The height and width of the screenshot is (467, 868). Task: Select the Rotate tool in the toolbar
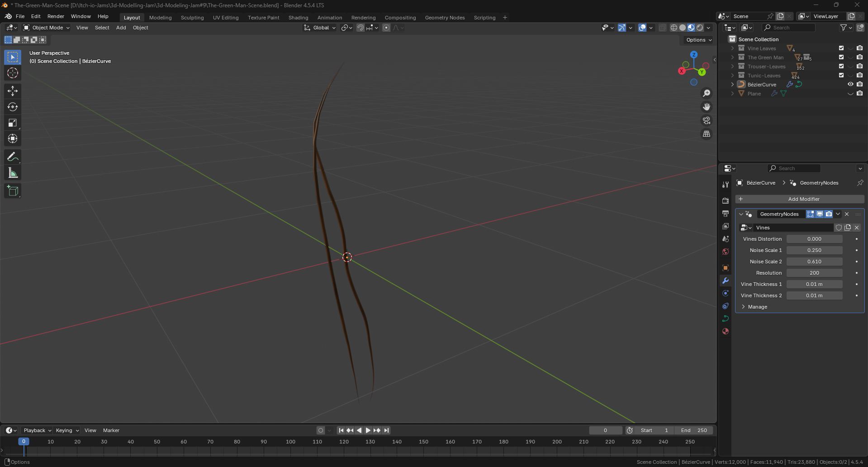(13, 107)
